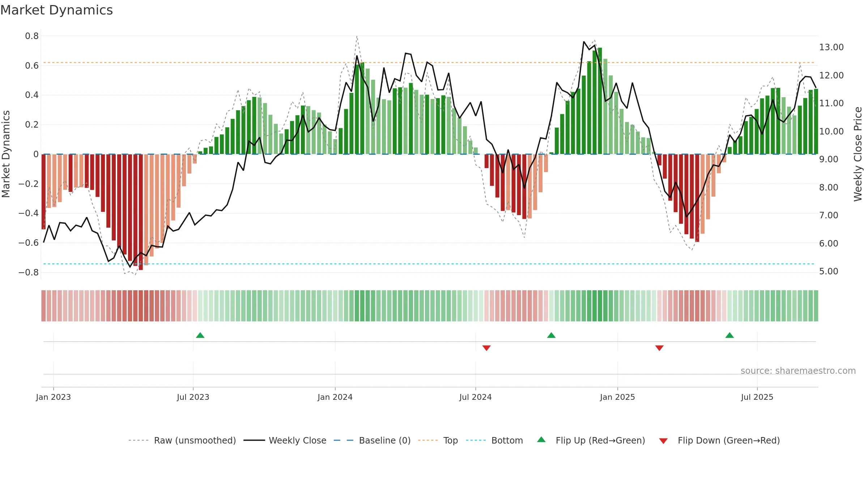Screen dimensions: 868x488
Task: Click the −0.8 left axis tick
Action: [29, 272]
